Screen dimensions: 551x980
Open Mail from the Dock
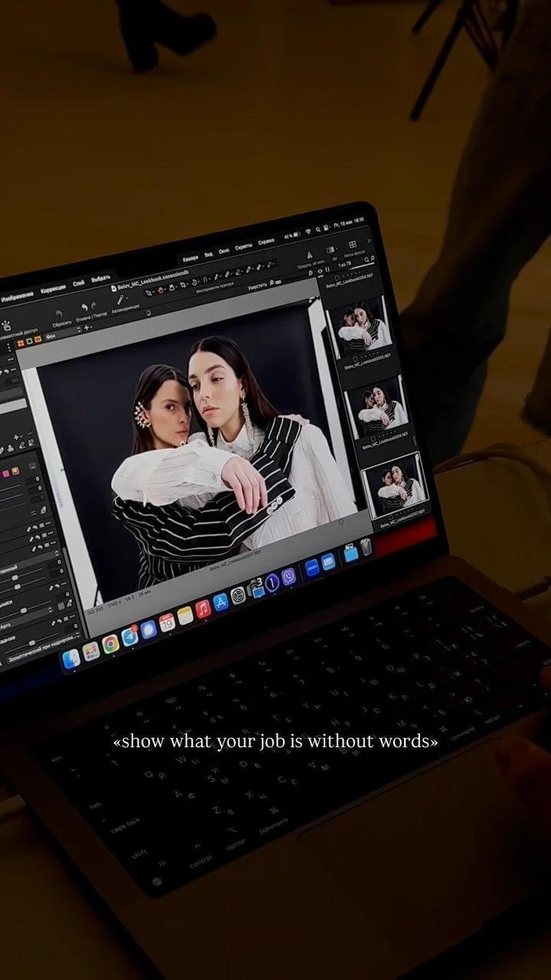328,562
